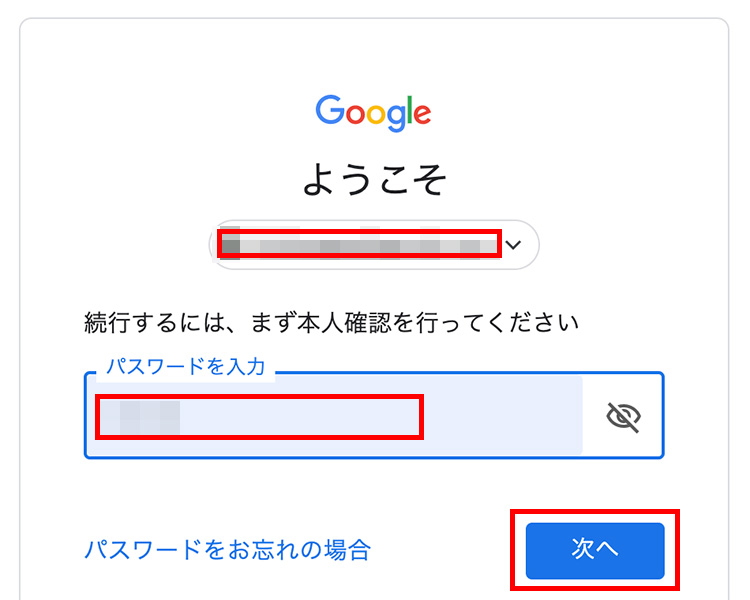The height and width of the screenshot is (600, 750).
Task: Click the pixelated email address in the chip
Action: point(359,244)
